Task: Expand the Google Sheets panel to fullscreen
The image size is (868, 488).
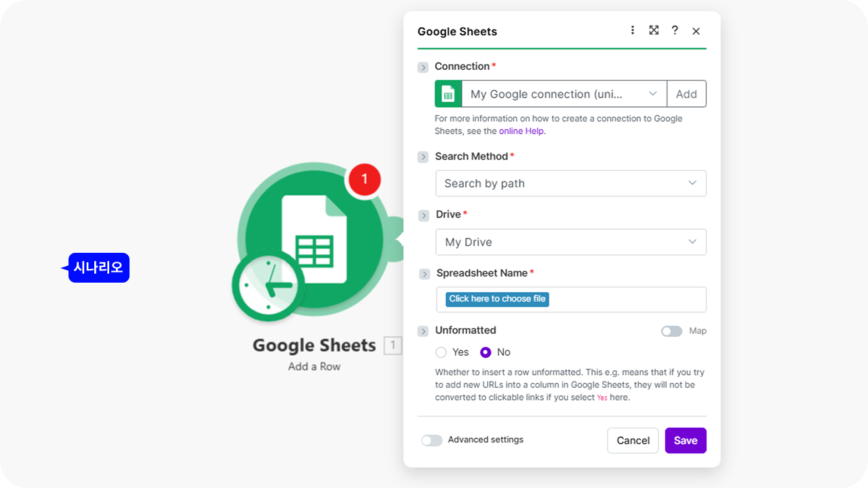Action: pyautogui.click(x=654, y=30)
